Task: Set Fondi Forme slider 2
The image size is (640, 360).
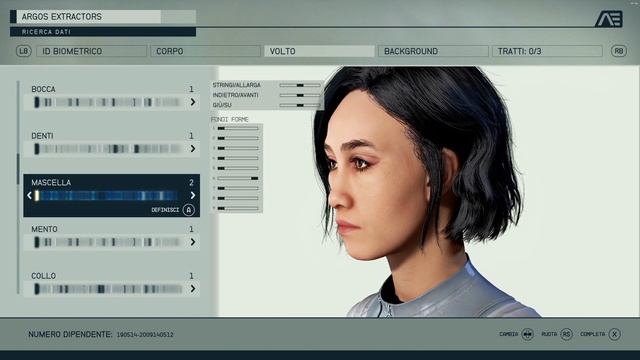Action: [x=238, y=138]
